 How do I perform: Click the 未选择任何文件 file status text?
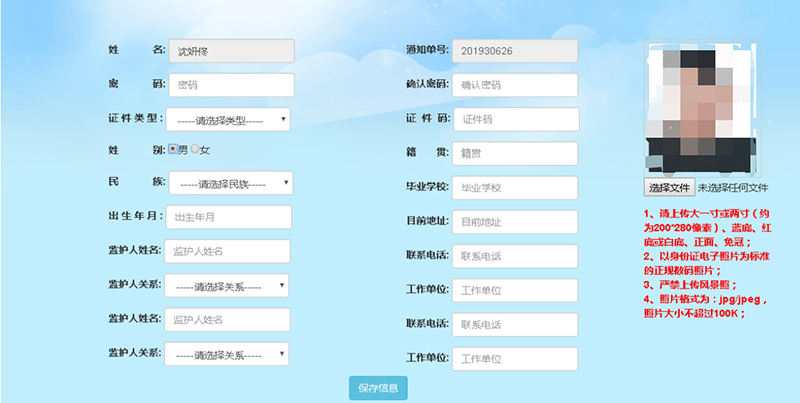click(733, 188)
